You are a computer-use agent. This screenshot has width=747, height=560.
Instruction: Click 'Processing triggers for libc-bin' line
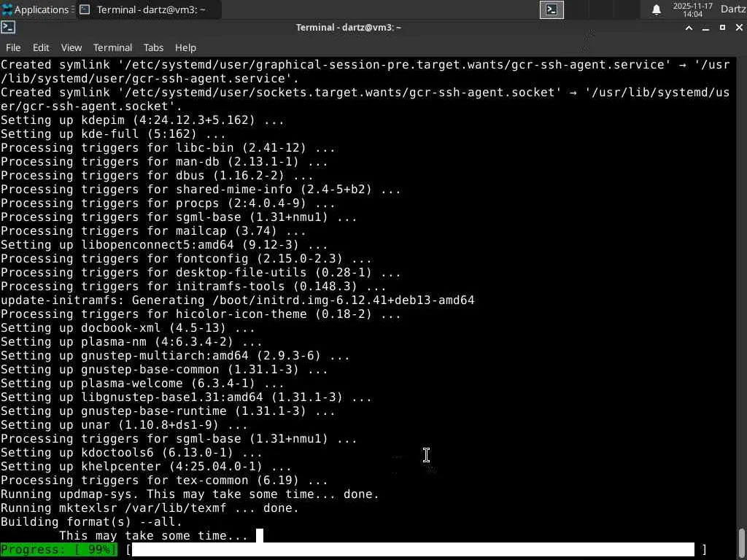click(x=168, y=147)
